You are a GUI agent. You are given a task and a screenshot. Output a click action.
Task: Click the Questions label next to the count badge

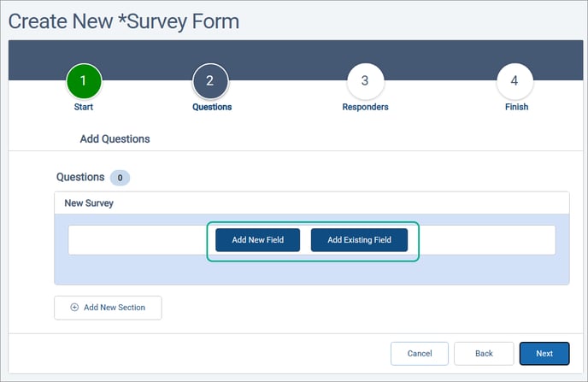[x=79, y=178]
